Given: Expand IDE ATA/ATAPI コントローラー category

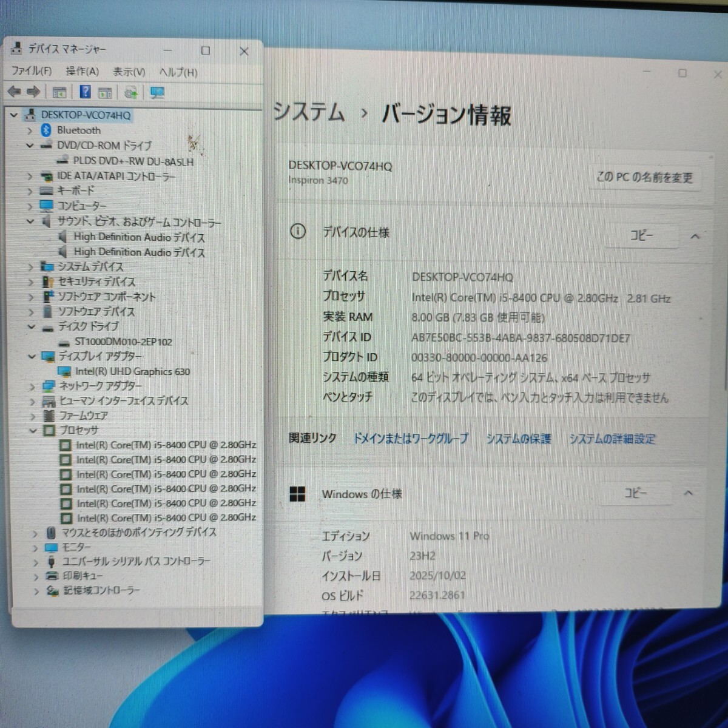Looking at the screenshot, I should click(x=30, y=177).
